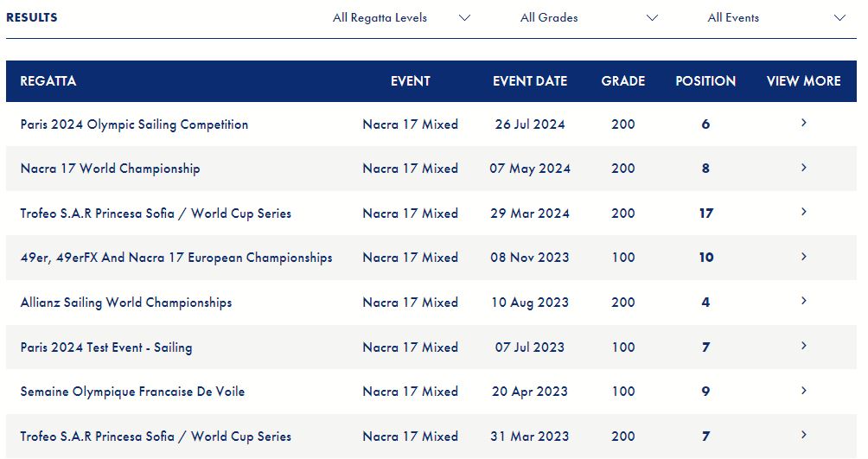868x459 pixels.
Task: Expand Allianz Sailing World Championships arrow
Action: pyautogui.click(x=804, y=302)
